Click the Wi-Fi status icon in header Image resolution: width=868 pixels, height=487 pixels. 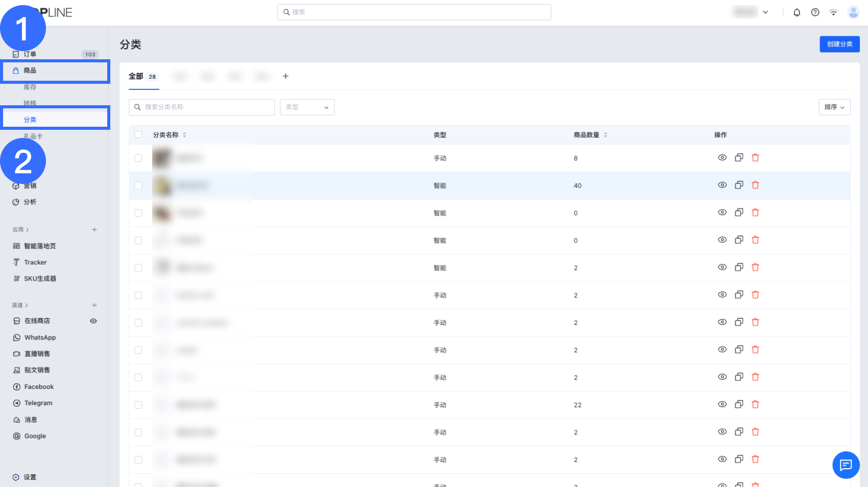(x=833, y=12)
